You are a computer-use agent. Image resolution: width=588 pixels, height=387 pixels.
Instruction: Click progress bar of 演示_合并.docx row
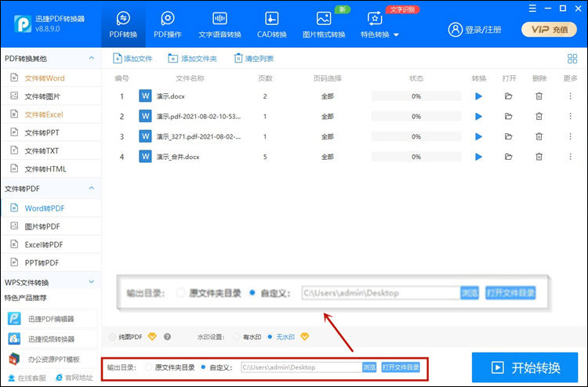(x=416, y=157)
